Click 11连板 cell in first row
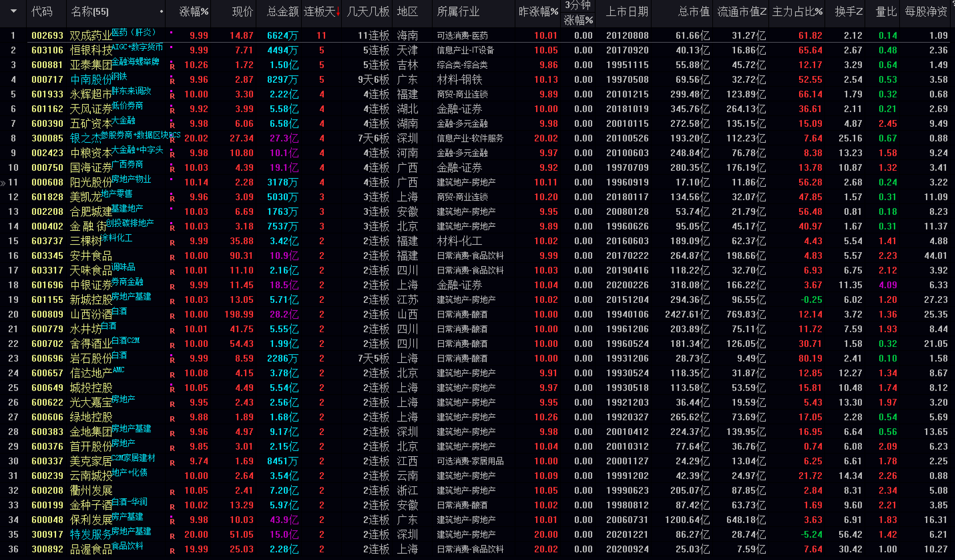 click(374, 36)
